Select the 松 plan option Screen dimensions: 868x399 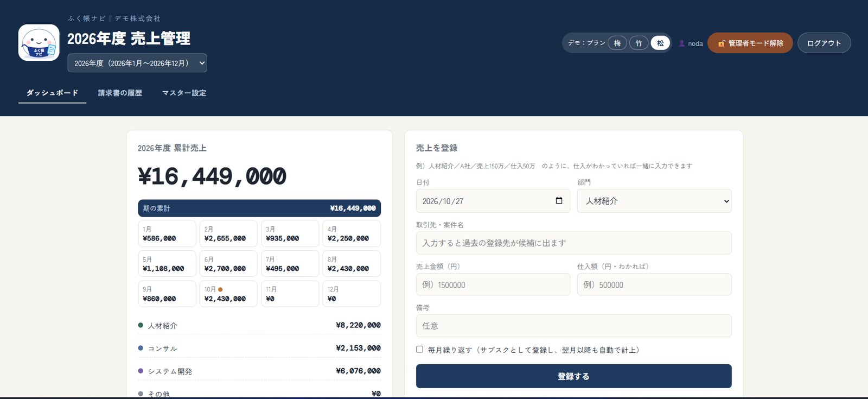[x=660, y=43]
